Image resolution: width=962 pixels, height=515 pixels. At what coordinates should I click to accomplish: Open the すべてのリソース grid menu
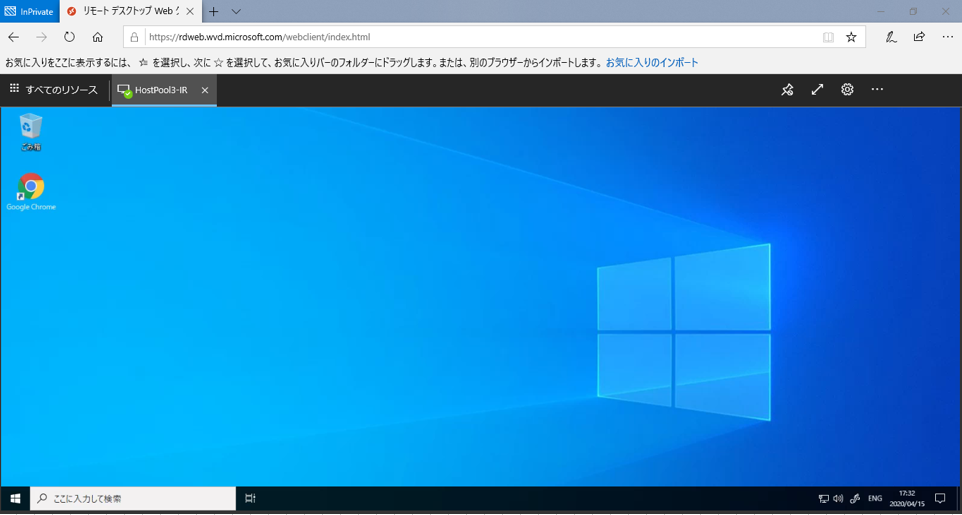[x=53, y=90]
